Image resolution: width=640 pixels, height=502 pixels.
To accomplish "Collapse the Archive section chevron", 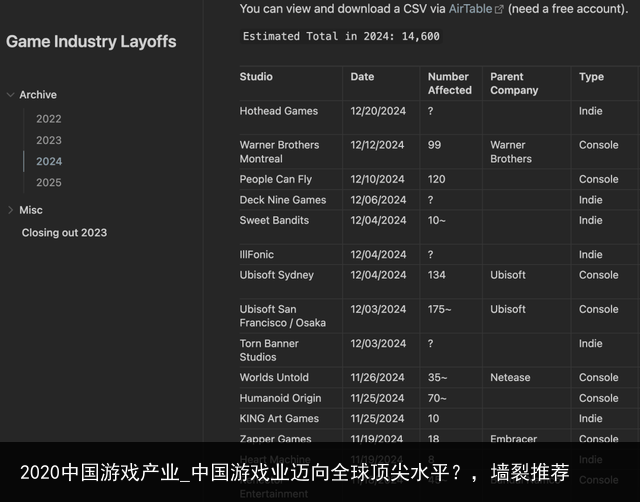I will (11, 95).
